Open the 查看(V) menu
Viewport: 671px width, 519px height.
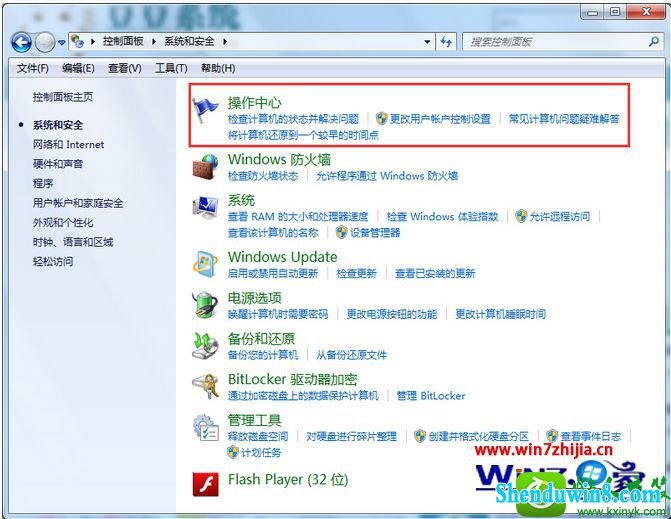(125, 68)
